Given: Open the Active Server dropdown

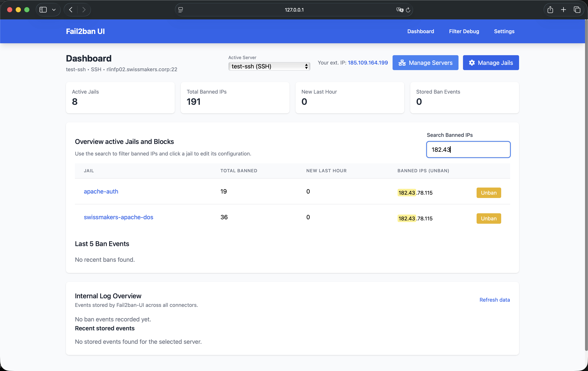Looking at the screenshot, I should coord(269,66).
